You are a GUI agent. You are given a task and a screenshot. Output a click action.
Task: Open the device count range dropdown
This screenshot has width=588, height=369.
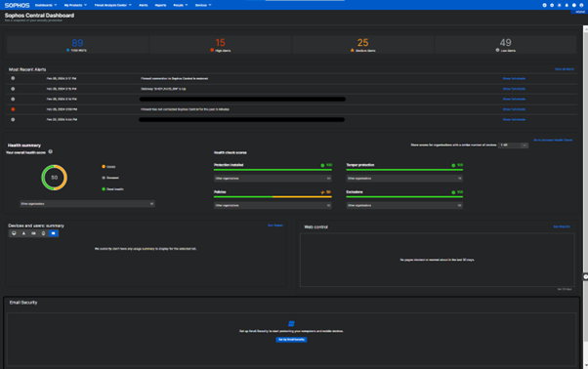513,145
